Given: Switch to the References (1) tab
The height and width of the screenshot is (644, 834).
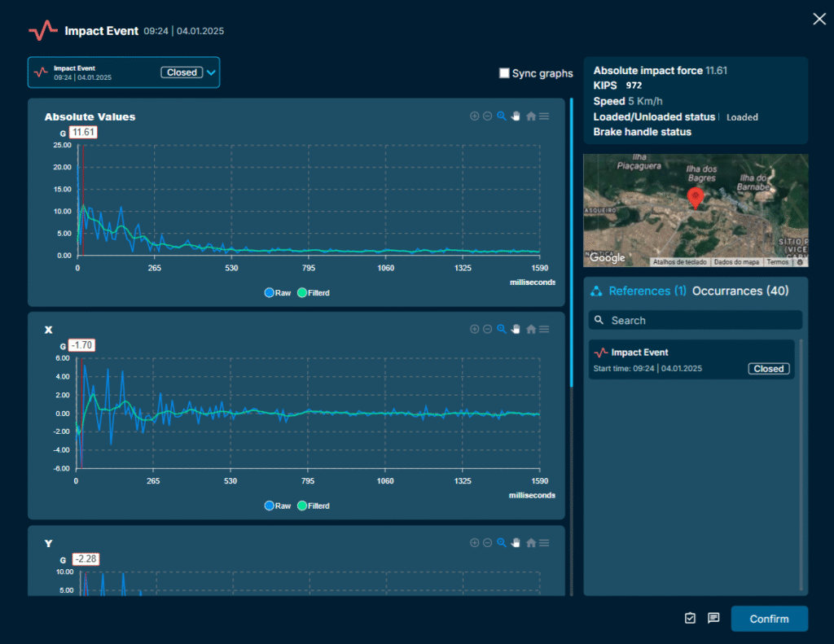Looking at the screenshot, I should click(647, 291).
